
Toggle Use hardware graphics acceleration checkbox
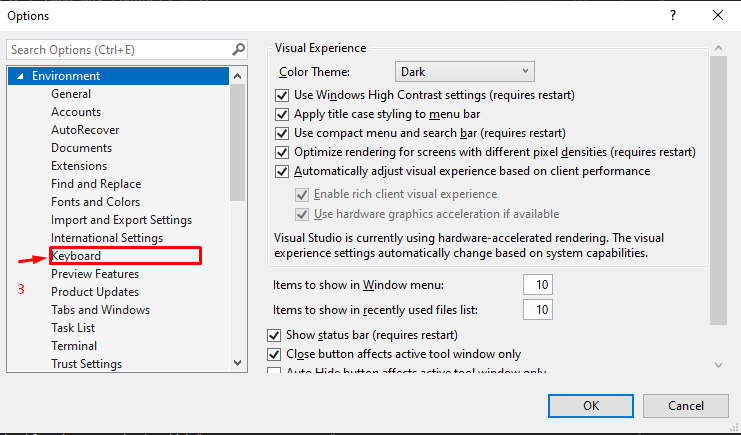[302, 214]
